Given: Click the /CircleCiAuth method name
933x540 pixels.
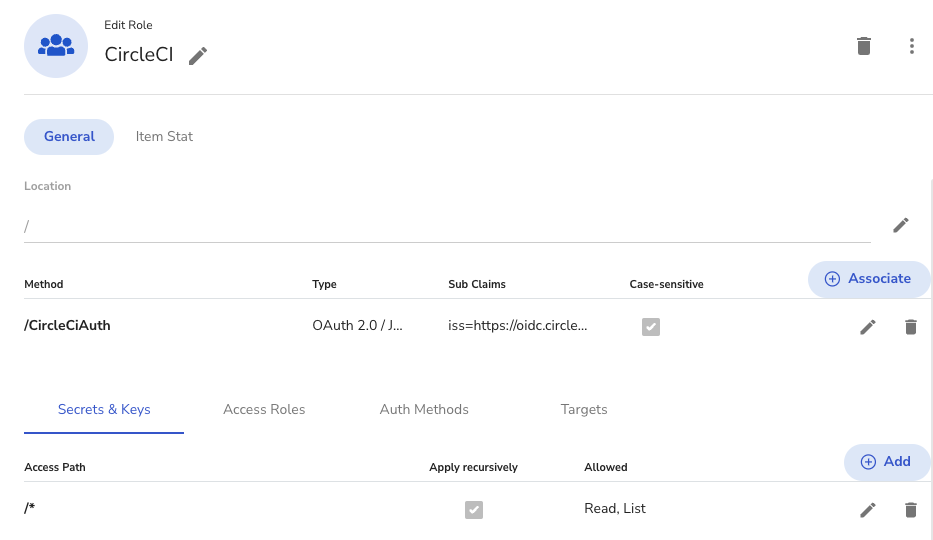Looking at the screenshot, I should click(x=67, y=326).
